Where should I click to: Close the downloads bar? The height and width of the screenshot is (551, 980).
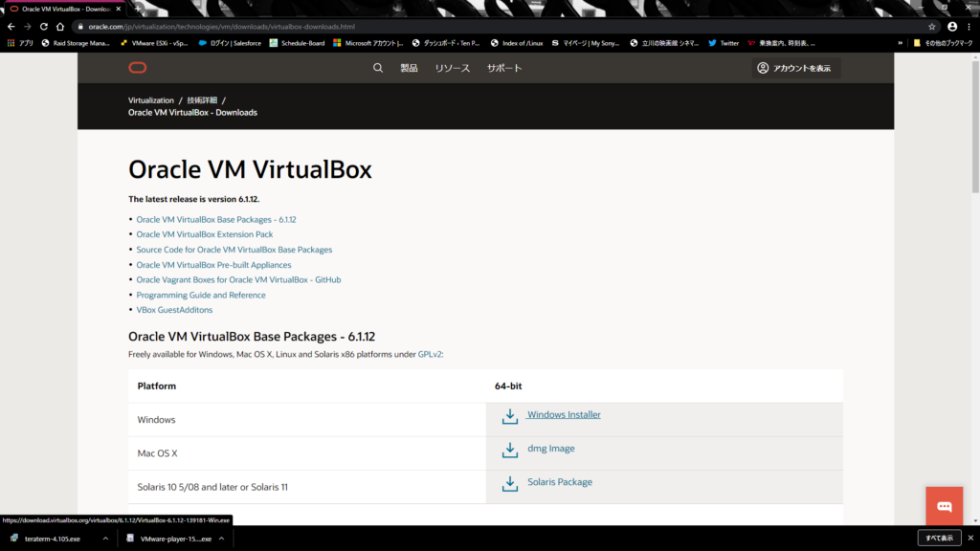970,538
